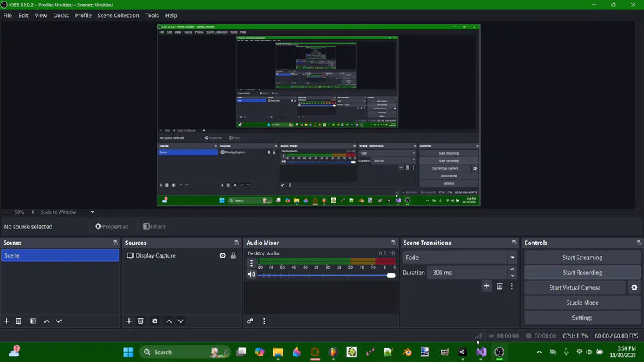This screenshot has height=362, width=644.
Task: Click the taskbar Search box
Action: (x=185, y=352)
